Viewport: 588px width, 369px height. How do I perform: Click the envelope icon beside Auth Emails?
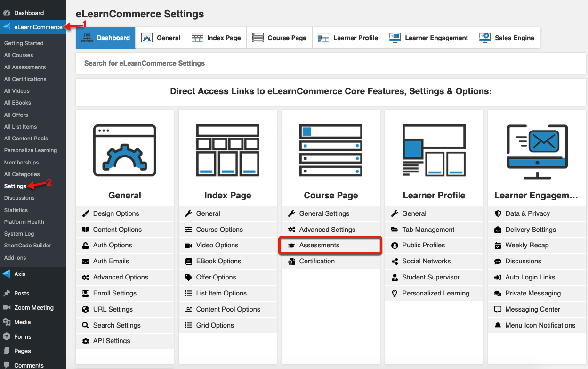click(85, 261)
